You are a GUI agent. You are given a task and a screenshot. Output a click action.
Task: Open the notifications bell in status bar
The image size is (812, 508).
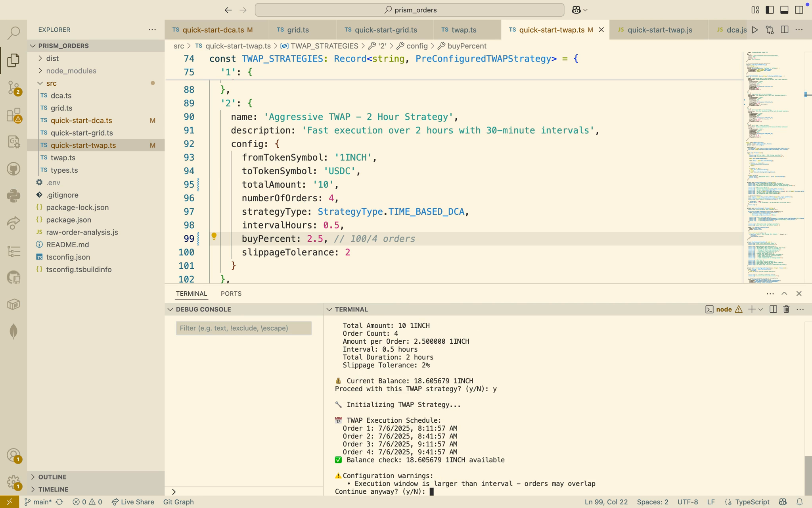click(x=800, y=502)
